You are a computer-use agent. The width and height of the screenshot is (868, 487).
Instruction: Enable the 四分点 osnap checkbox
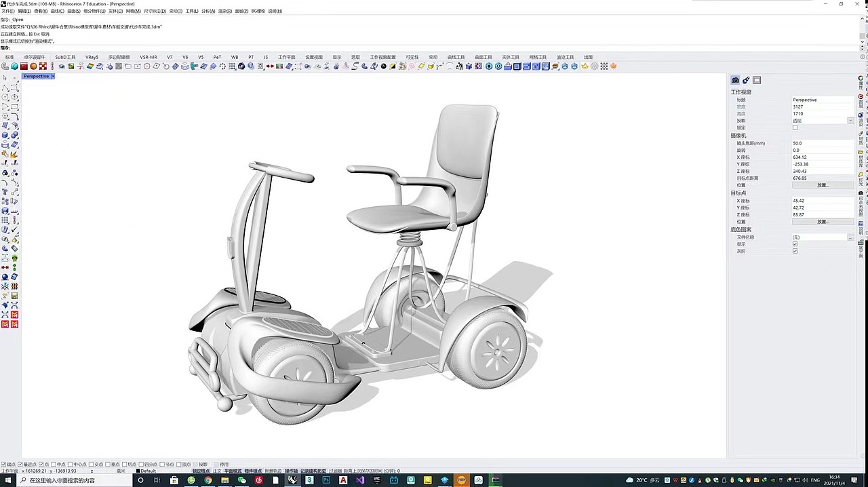141,465
